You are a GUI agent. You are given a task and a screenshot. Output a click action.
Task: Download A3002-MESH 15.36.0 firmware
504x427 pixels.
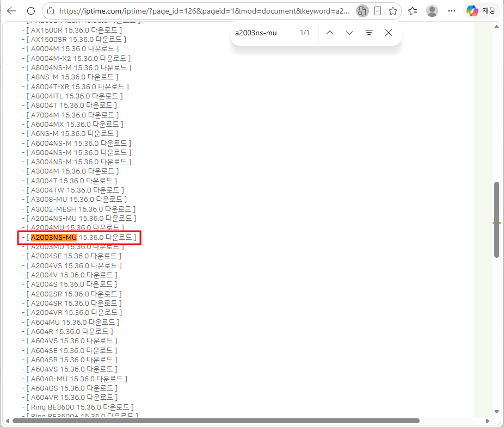tap(81, 209)
